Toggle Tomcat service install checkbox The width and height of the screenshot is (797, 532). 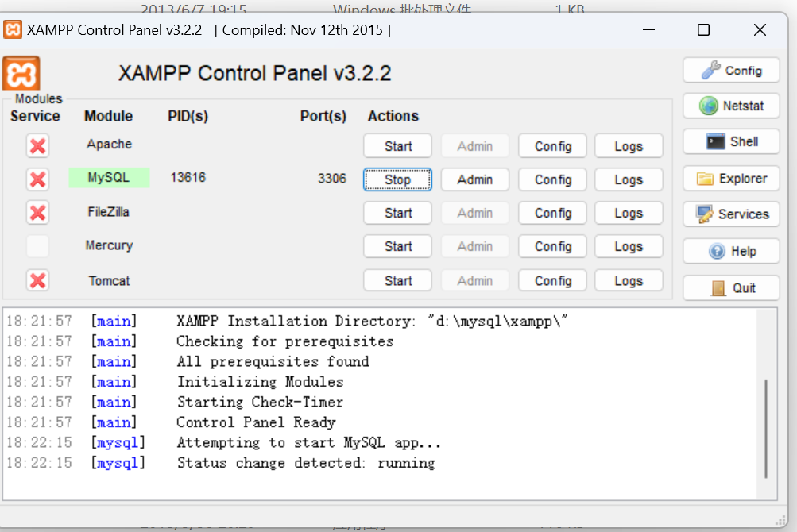[37, 280]
